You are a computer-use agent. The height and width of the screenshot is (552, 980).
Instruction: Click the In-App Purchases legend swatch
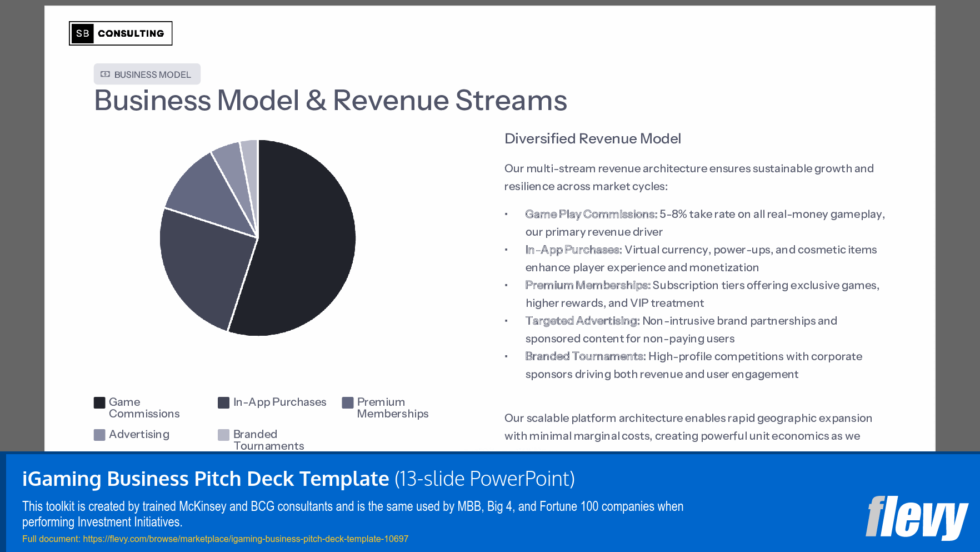(223, 402)
